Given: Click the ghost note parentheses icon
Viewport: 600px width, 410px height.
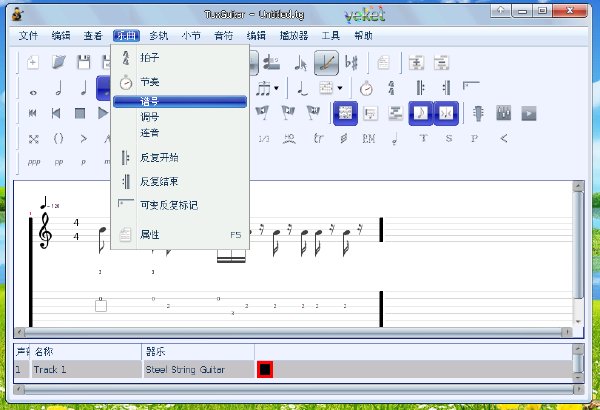Looking at the screenshot, I should pyautogui.click(x=58, y=138).
